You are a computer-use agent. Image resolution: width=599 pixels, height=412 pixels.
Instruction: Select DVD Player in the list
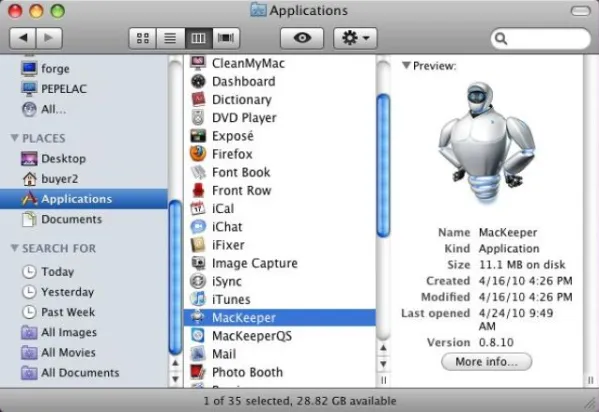pos(244,118)
